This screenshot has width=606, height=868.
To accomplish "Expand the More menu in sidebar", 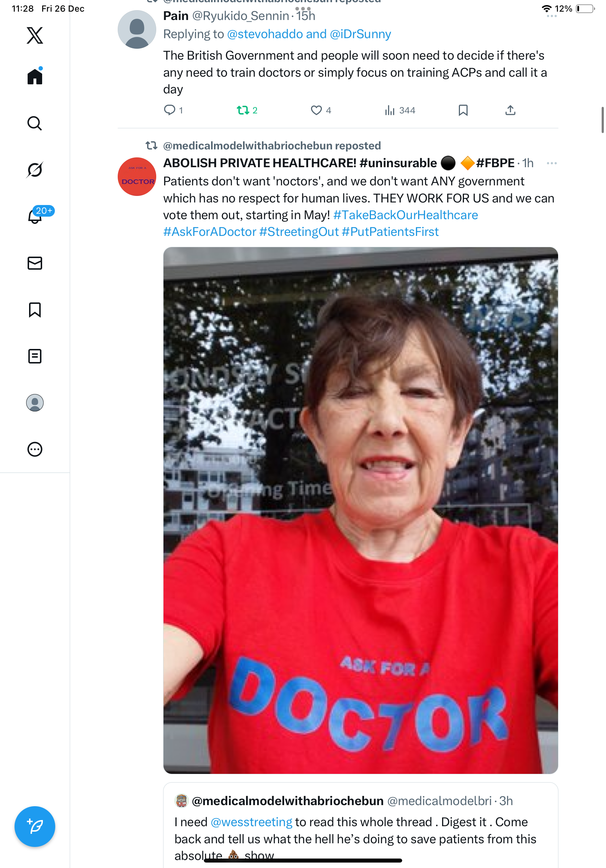I will coord(35,449).
